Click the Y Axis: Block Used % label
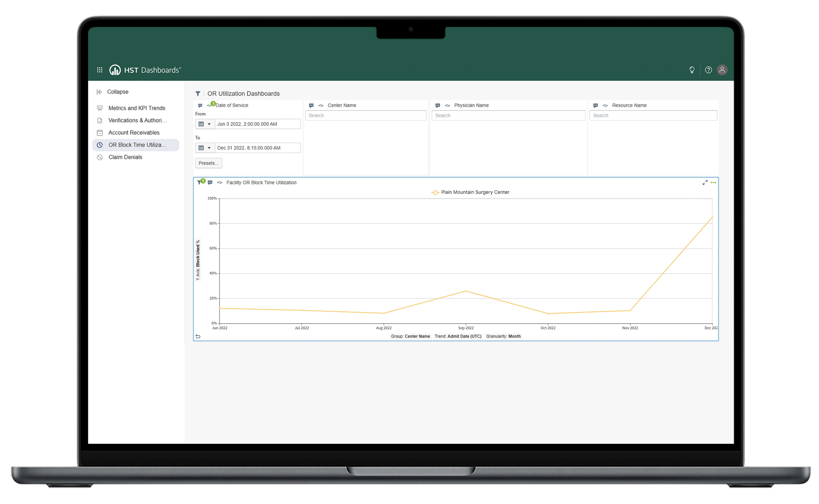This screenshot has width=819, height=504. coord(198,260)
